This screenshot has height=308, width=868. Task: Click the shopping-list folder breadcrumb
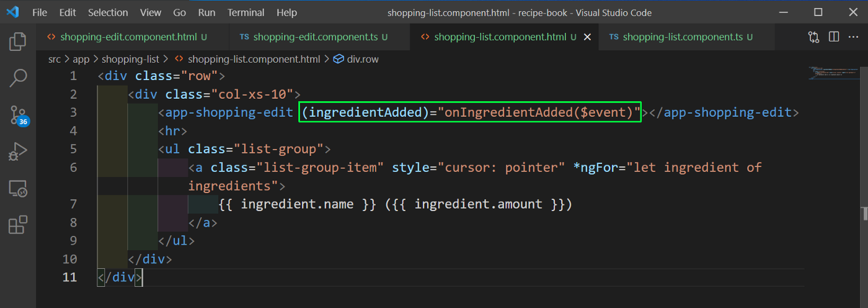pos(130,59)
